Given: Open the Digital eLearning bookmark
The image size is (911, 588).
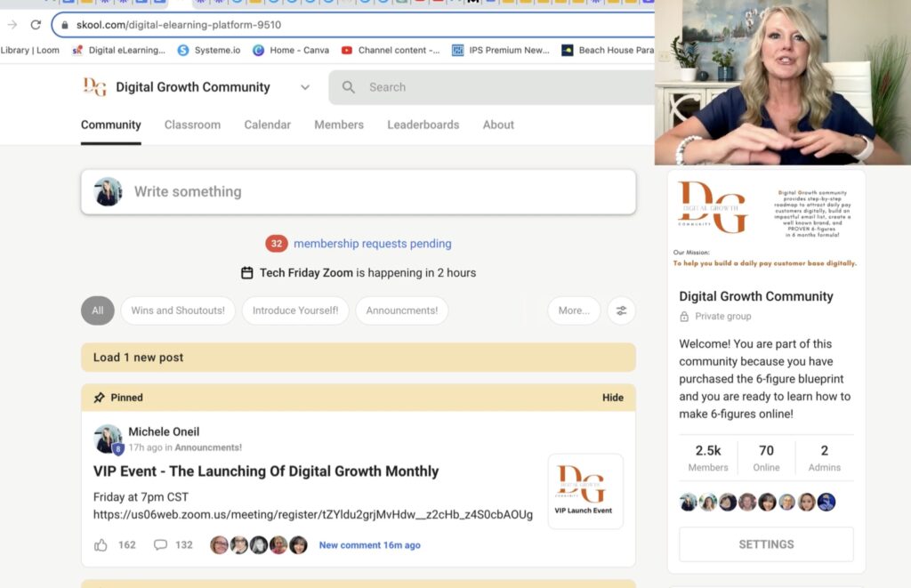Looking at the screenshot, I should coord(118,50).
